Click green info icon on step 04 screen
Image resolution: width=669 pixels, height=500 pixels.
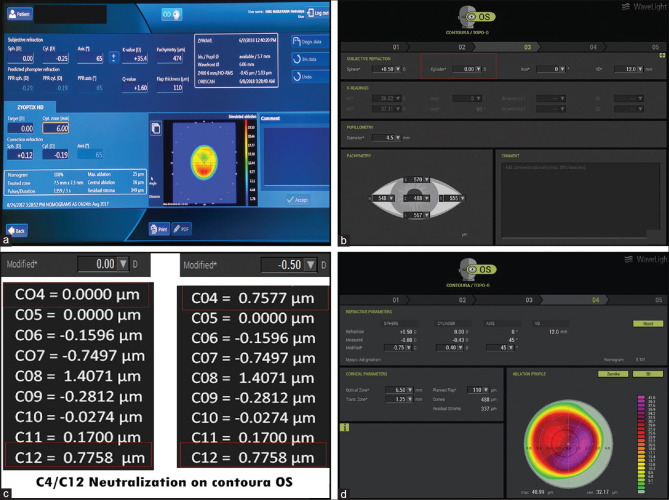coord(344,427)
